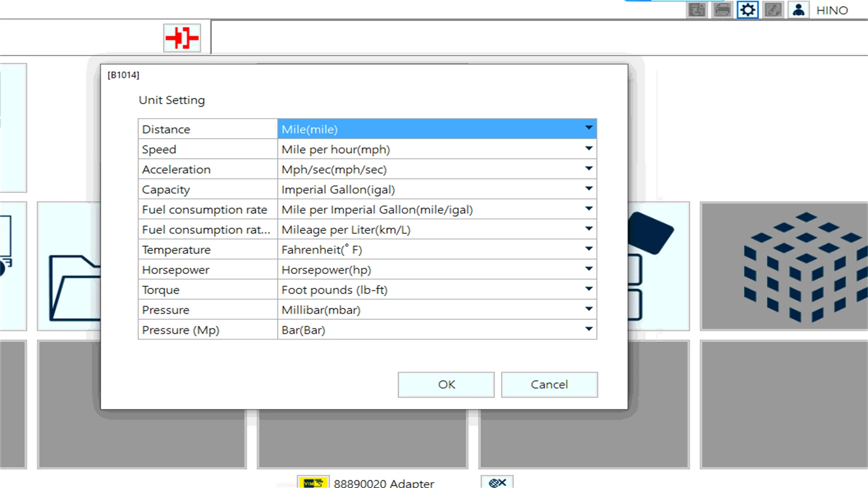The height and width of the screenshot is (488, 868).
Task: Click the user profile icon next to HINO
Action: pyautogui.click(x=798, y=9)
